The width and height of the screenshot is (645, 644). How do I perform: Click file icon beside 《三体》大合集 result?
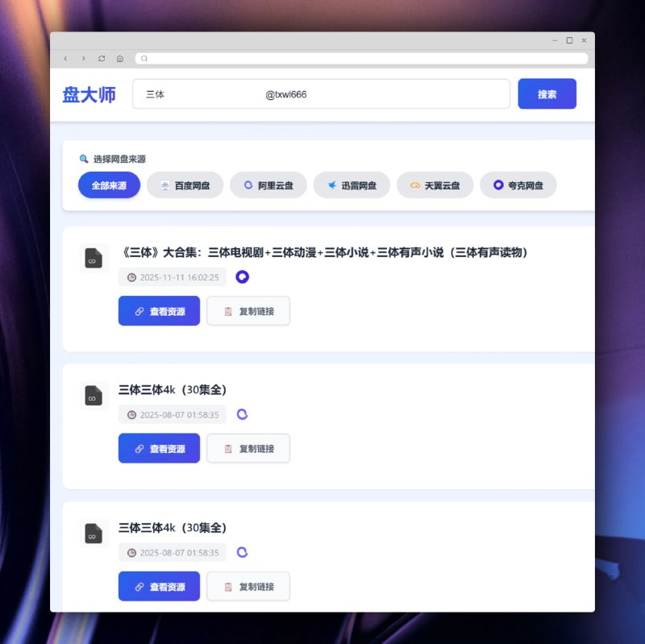click(x=94, y=258)
